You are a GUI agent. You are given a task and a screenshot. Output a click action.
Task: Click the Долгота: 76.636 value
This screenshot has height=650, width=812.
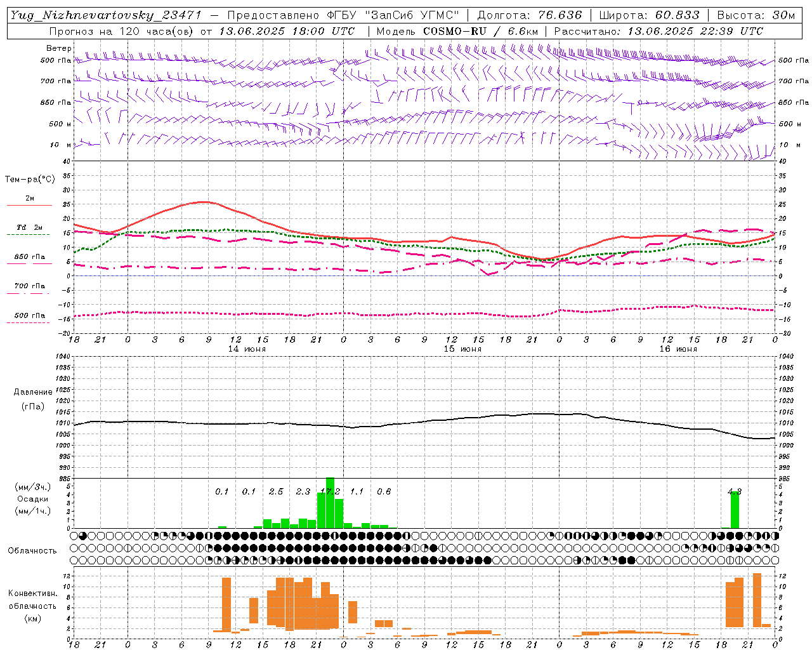click(530, 15)
